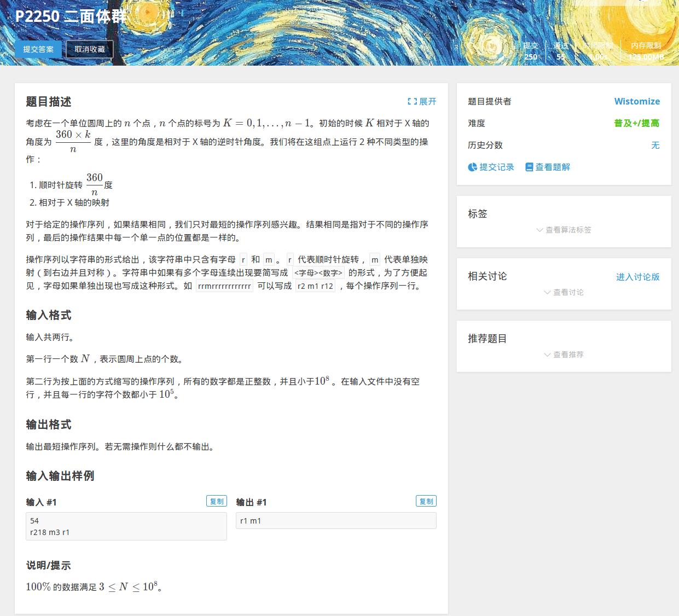The height and width of the screenshot is (616, 679).
Task: Click the 时间限制 statistic
Action: 598,51
